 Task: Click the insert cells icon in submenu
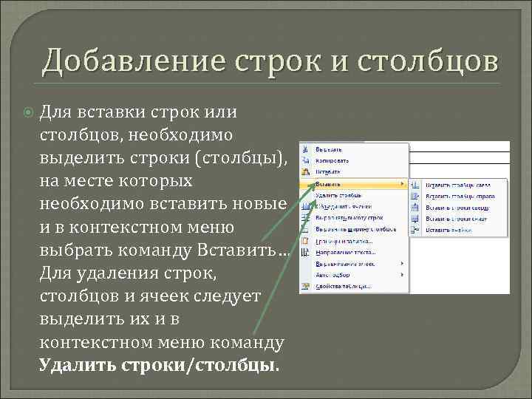point(415,230)
